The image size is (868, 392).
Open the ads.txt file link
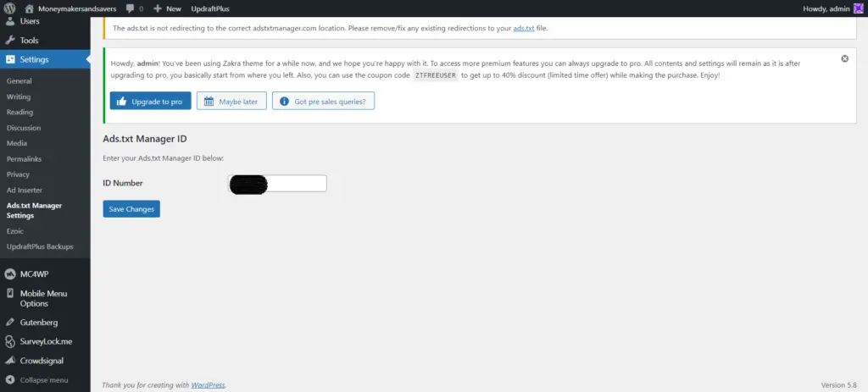[x=524, y=28]
